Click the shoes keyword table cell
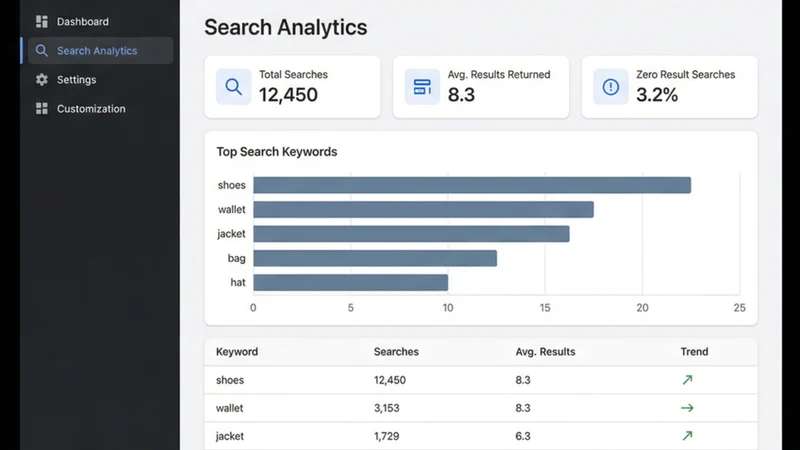The height and width of the screenshot is (450, 800). tap(230, 380)
